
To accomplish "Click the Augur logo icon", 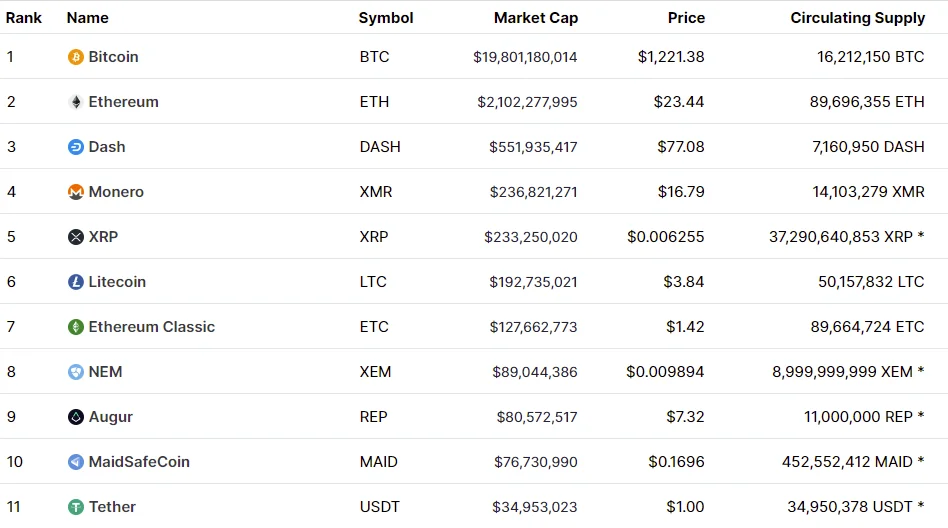I will pyautogui.click(x=76, y=417).
